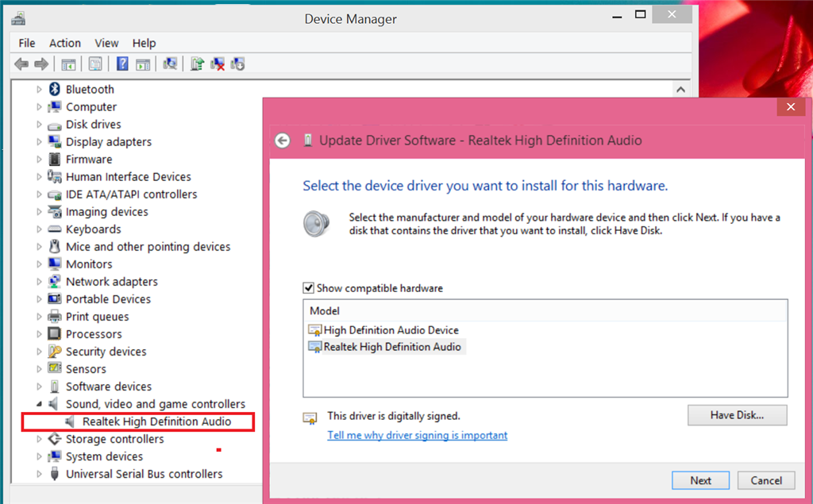Click the Keyboards category icon
This screenshot has height=504, width=813.
pyautogui.click(x=55, y=229)
